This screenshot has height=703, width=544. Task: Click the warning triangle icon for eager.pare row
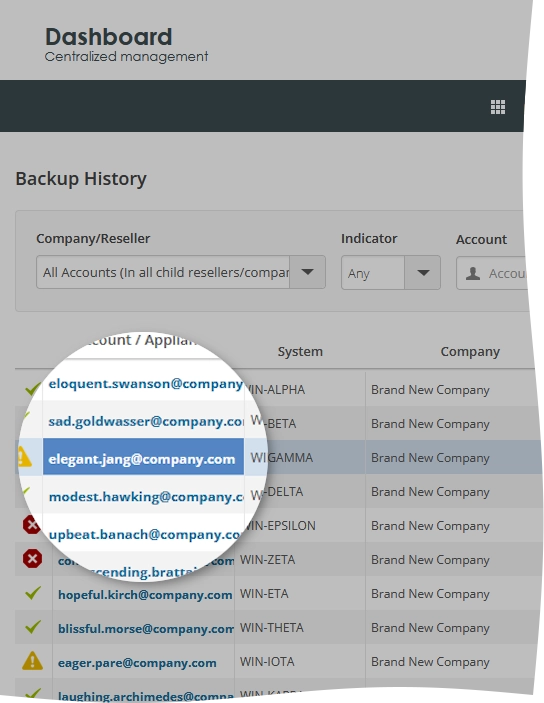point(32,661)
